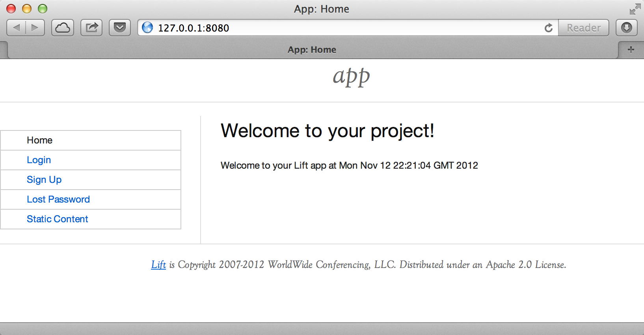
Task: Add a new tab with plus button
Action: 631,50
